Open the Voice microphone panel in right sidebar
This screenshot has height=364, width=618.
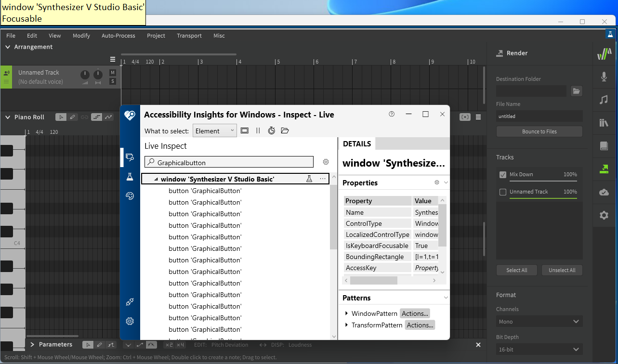coord(604,77)
